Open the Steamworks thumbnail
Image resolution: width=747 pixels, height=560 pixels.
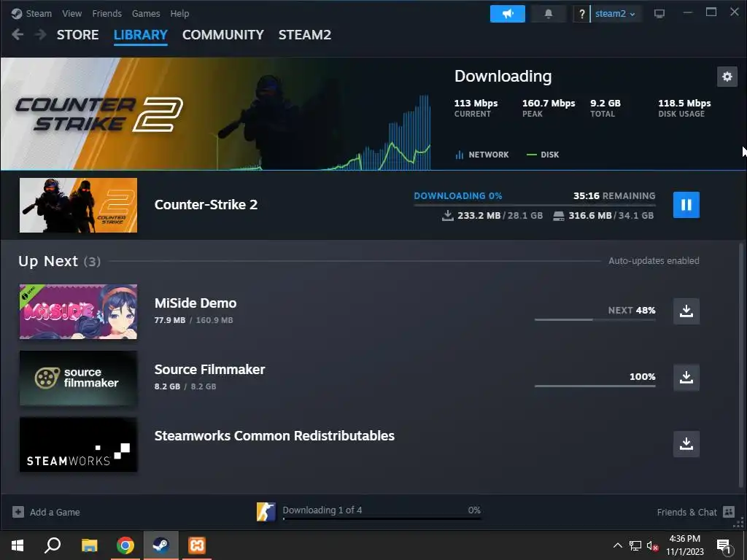point(78,444)
